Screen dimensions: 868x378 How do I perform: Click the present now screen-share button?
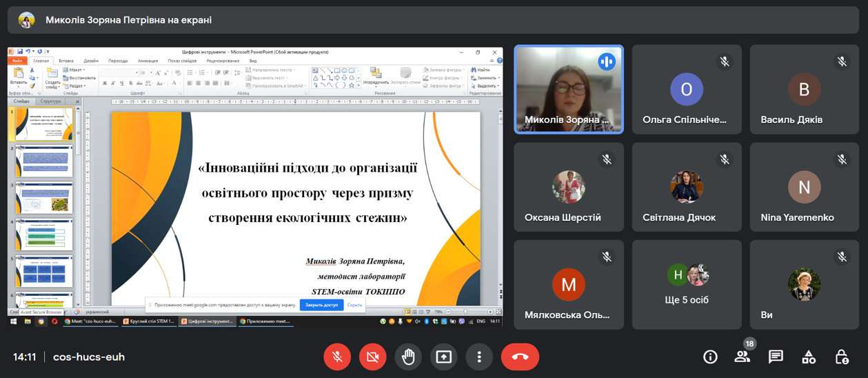click(x=444, y=357)
